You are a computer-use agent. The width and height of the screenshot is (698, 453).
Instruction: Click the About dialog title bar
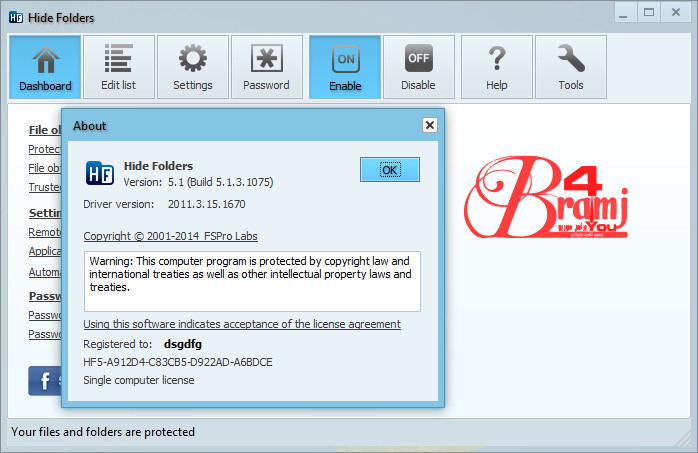(x=240, y=126)
